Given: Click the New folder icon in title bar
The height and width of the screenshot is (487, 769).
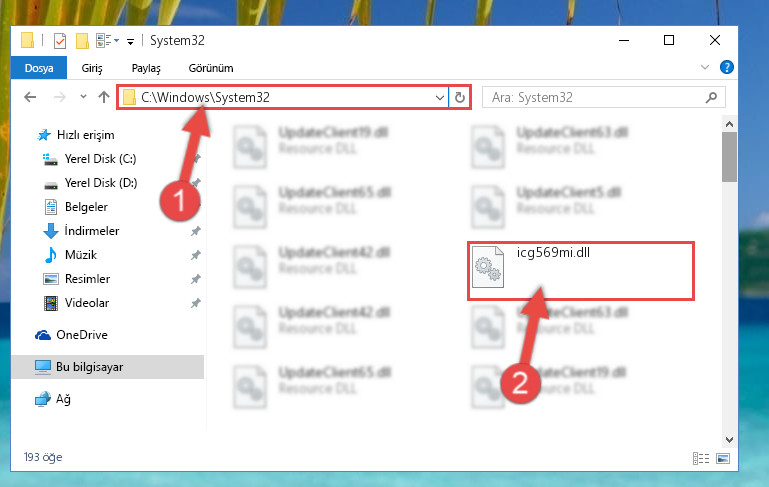Looking at the screenshot, I should [82, 41].
